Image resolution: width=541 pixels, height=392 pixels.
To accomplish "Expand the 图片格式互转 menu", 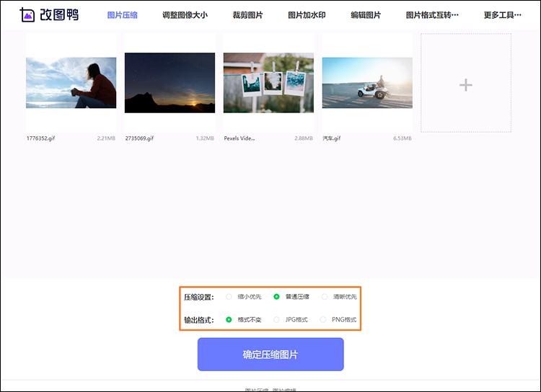I will [x=432, y=15].
